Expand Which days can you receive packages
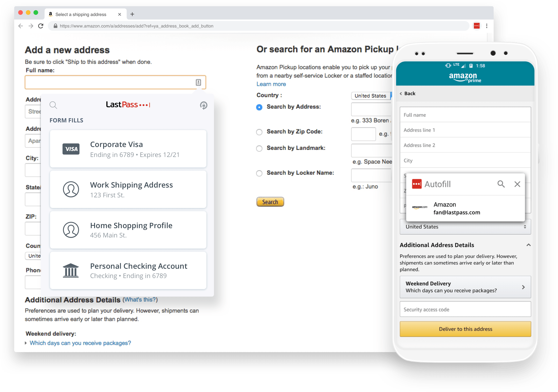The height and width of the screenshot is (392, 558). pyautogui.click(x=80, y=343)
